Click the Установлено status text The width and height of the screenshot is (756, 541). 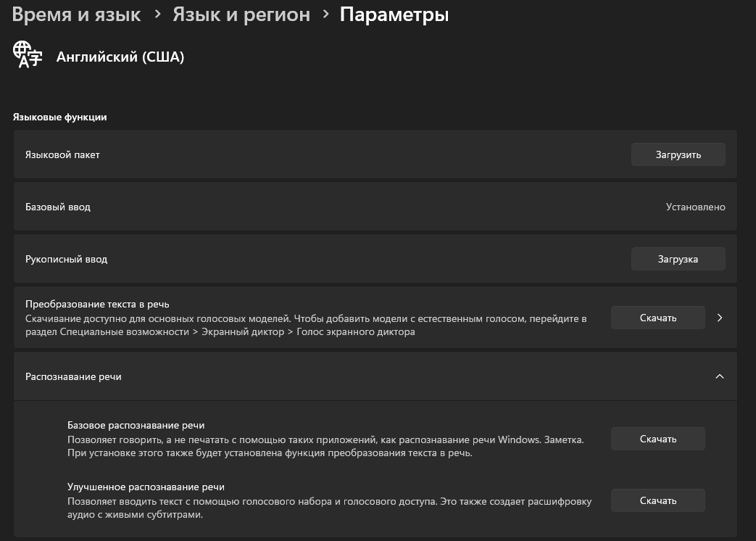pos(695,207)
